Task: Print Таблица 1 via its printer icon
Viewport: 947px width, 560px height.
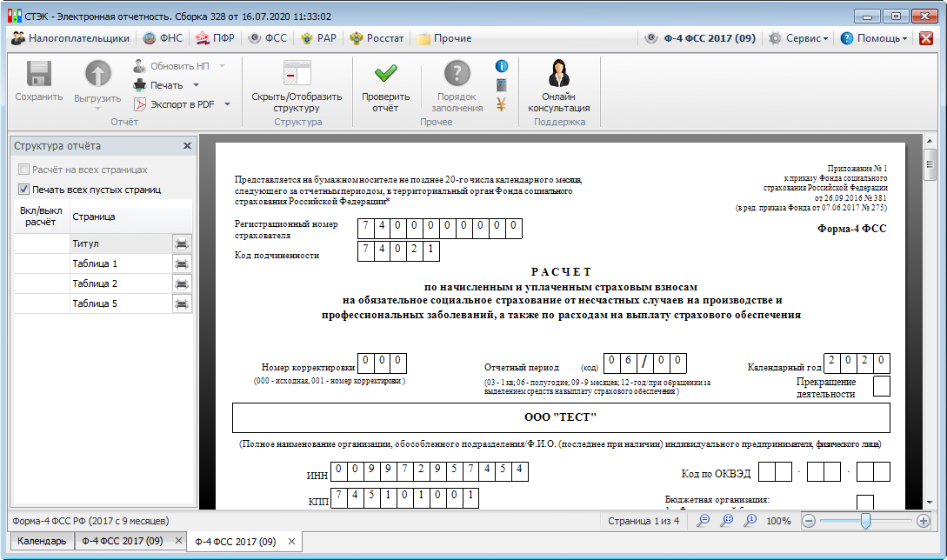Action: click(x=182, y=264)
